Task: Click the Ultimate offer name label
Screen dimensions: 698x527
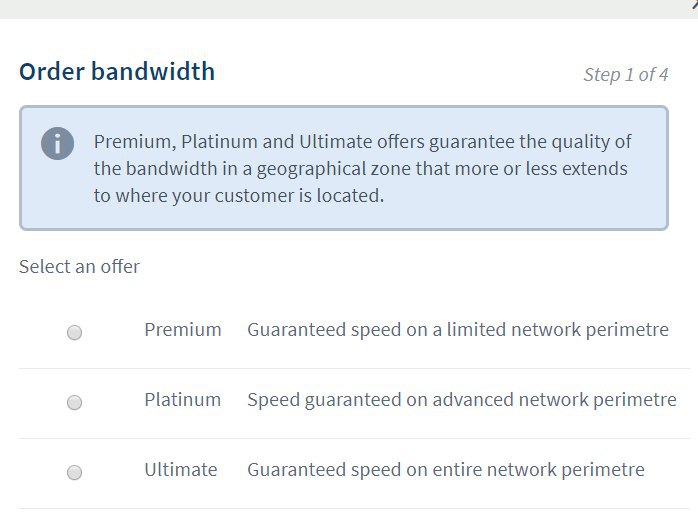Action: click(180, 470)
